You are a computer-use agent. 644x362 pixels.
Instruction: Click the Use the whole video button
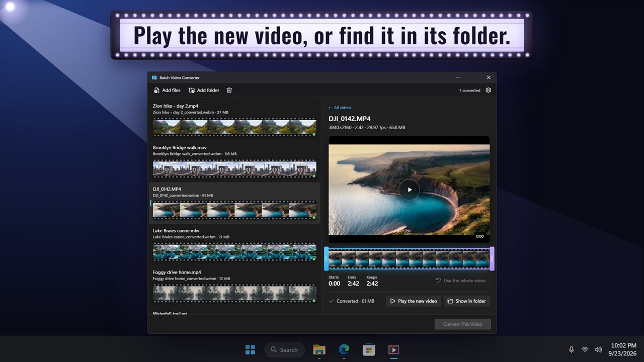(x=460, y=281)
